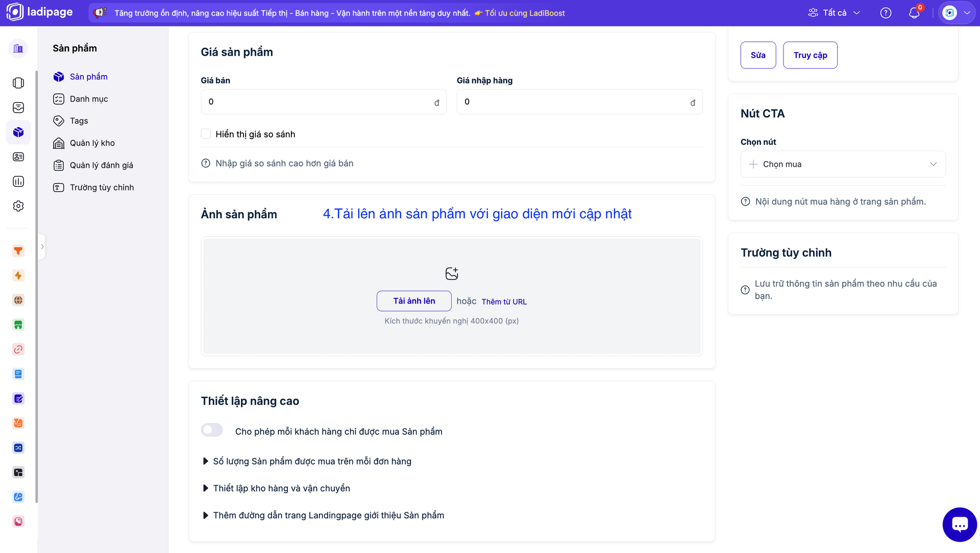
Task: Click the lightning bolt app icon
Action: 18,275
